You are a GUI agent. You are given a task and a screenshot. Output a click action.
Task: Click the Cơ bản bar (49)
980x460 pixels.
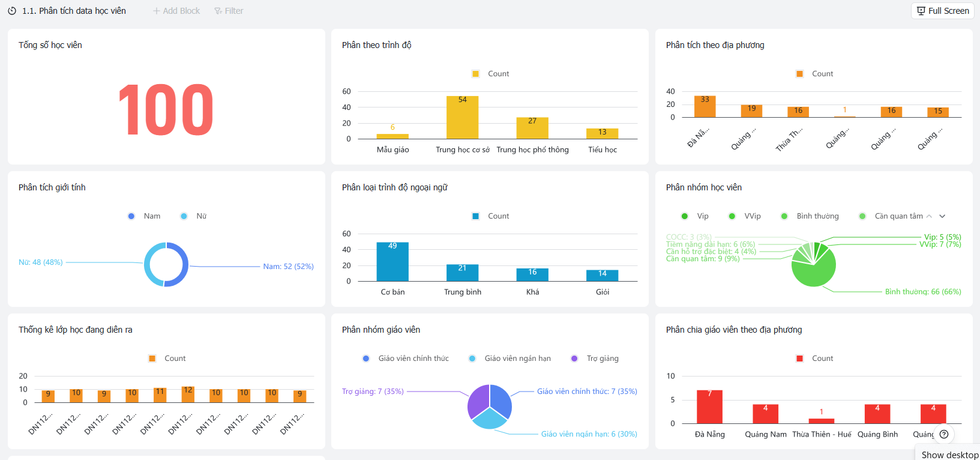coord(392,262)
